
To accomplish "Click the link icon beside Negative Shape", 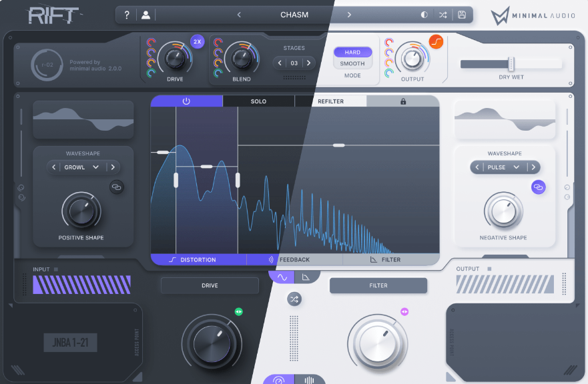I will point(539,188).
